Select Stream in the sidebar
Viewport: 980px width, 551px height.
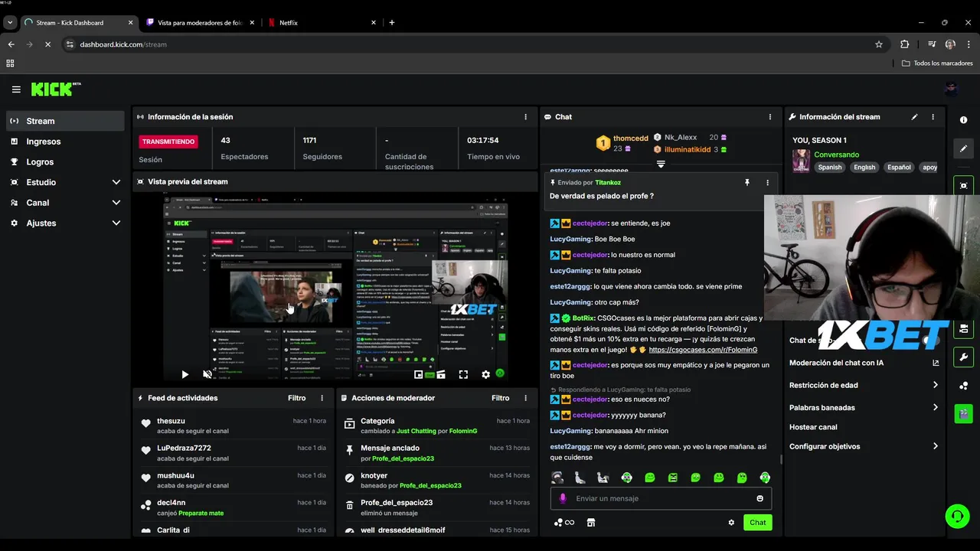point(65,121)
